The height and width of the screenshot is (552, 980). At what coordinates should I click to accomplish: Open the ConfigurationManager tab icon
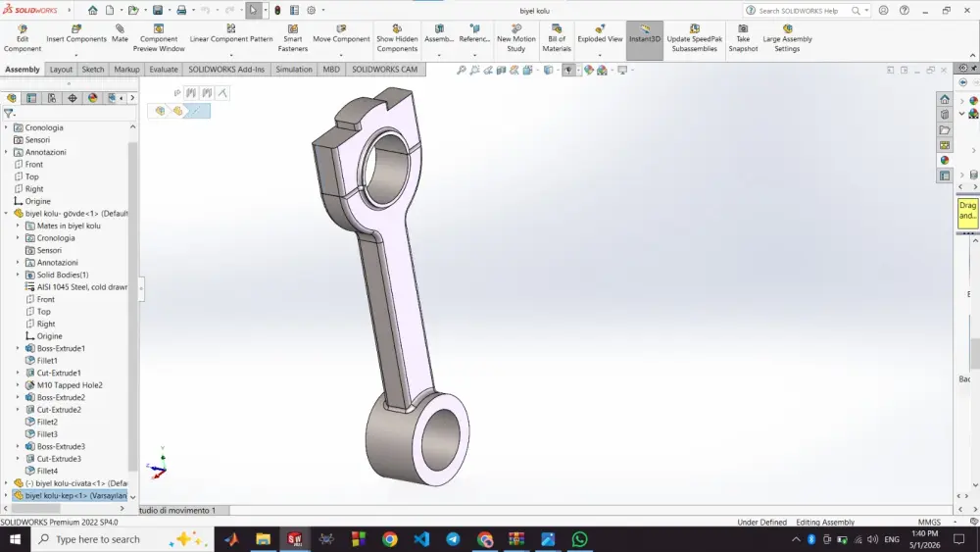point(52,98)
